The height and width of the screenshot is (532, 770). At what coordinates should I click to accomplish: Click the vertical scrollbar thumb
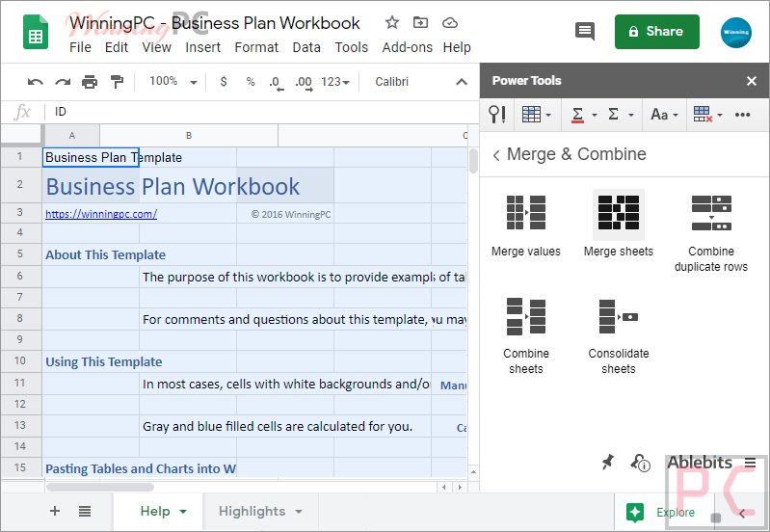coord(473,161)
